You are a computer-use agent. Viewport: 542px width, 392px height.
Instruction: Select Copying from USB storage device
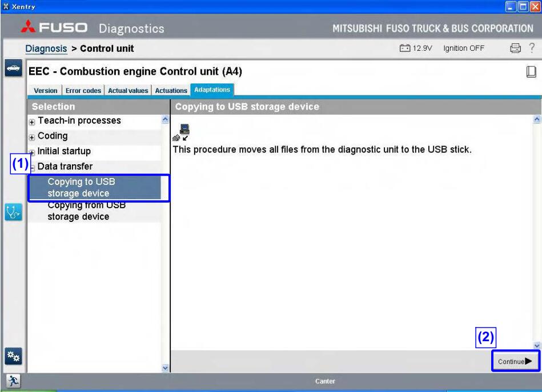(95, 211)
